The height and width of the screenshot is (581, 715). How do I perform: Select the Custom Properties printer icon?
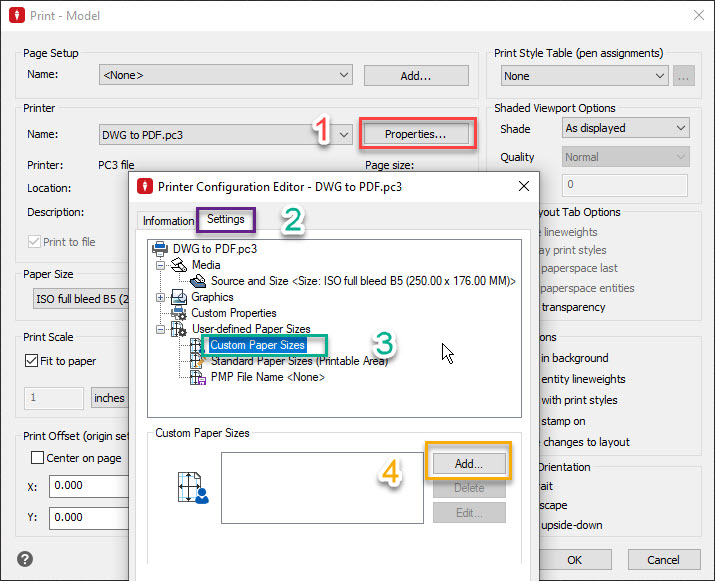(x=177, y=313)
